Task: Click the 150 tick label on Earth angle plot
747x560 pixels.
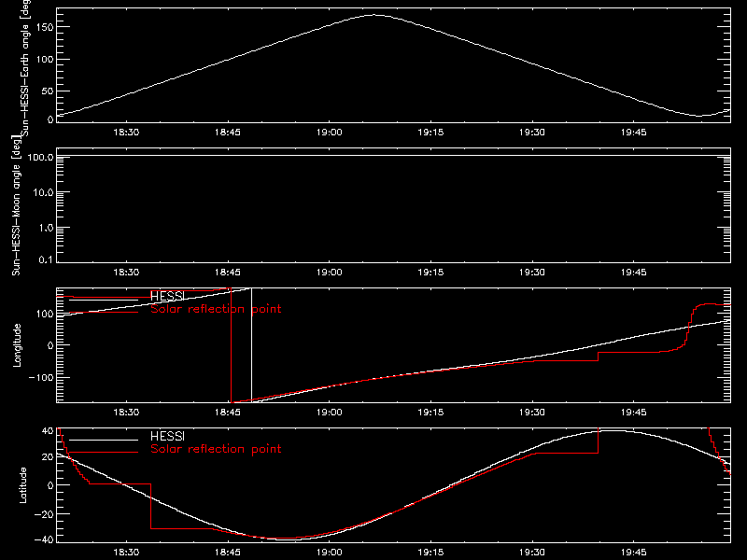Action: [x=44, y=27]
